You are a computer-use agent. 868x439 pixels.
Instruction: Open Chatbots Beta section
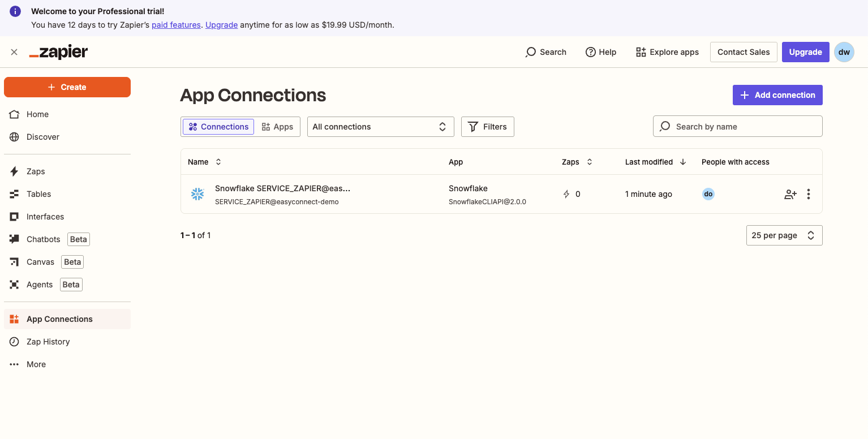67,239
